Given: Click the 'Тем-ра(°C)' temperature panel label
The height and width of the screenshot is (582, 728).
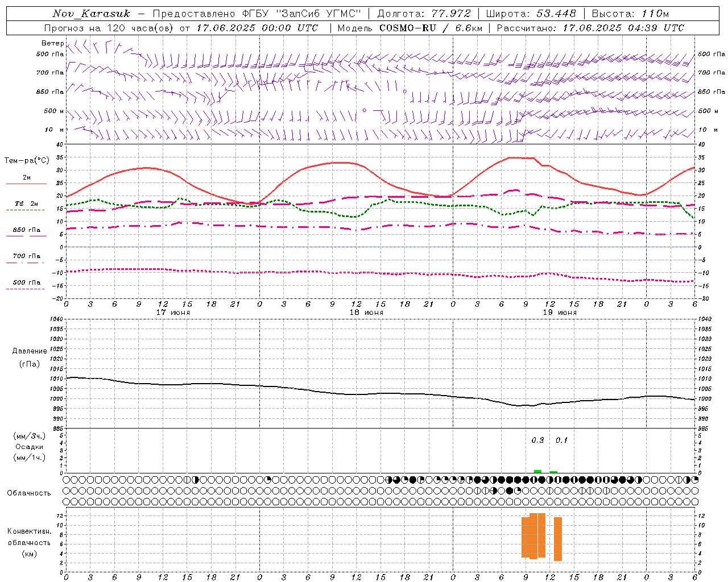Looking at the screenshot, I should (x=27, y=161).
